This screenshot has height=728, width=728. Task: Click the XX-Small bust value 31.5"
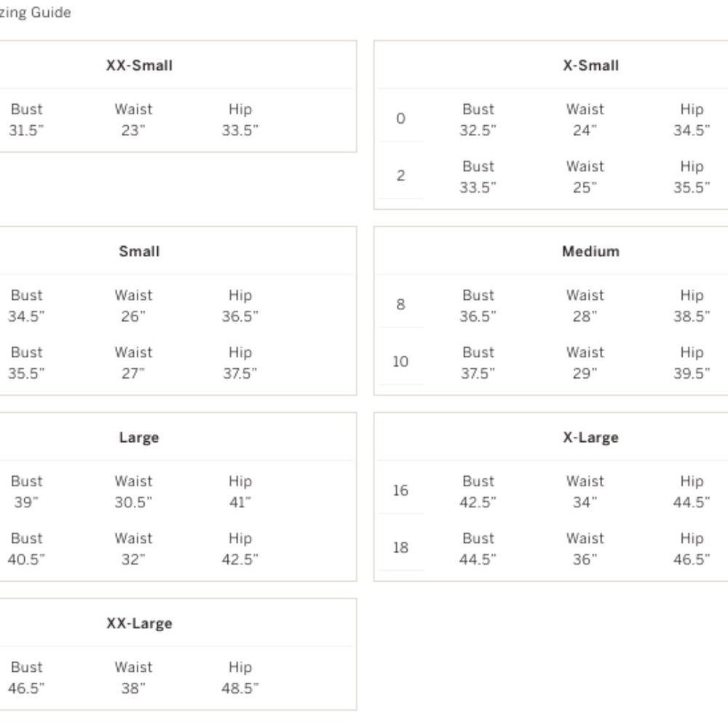[x=26, y=130]
